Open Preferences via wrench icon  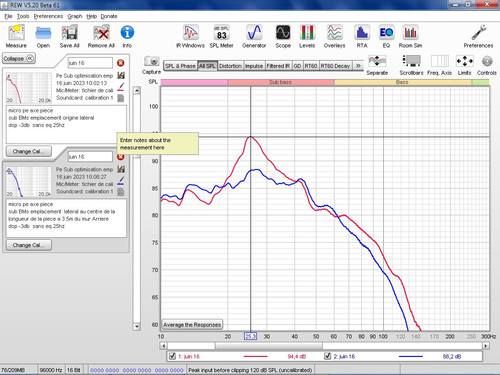click(x=478, y=33)
